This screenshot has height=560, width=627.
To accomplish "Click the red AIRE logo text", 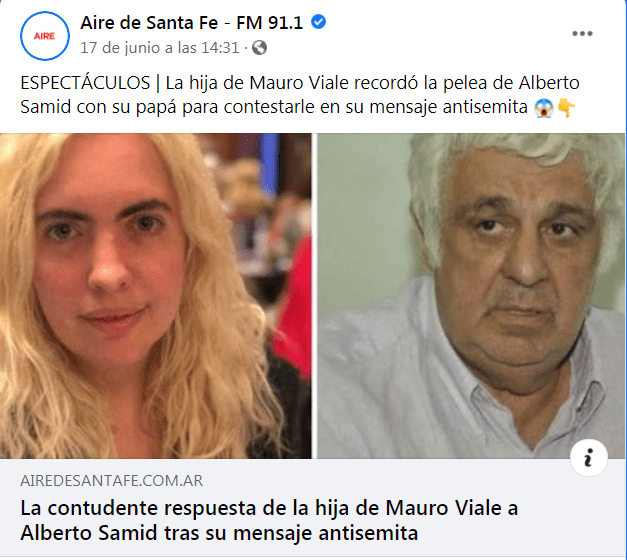I will [x=44, y=36].
